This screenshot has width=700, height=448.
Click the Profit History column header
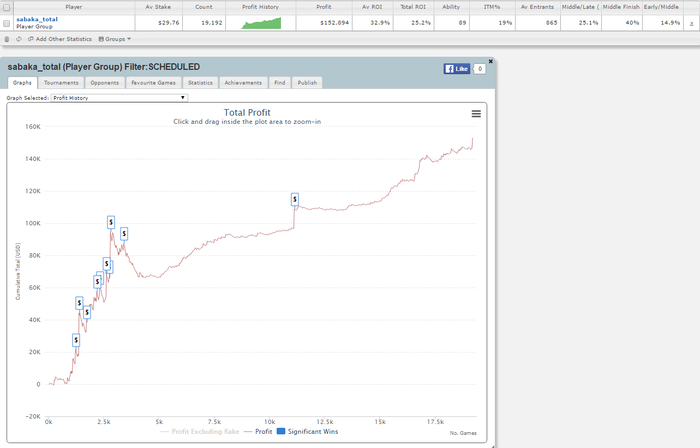pos(261,7)
